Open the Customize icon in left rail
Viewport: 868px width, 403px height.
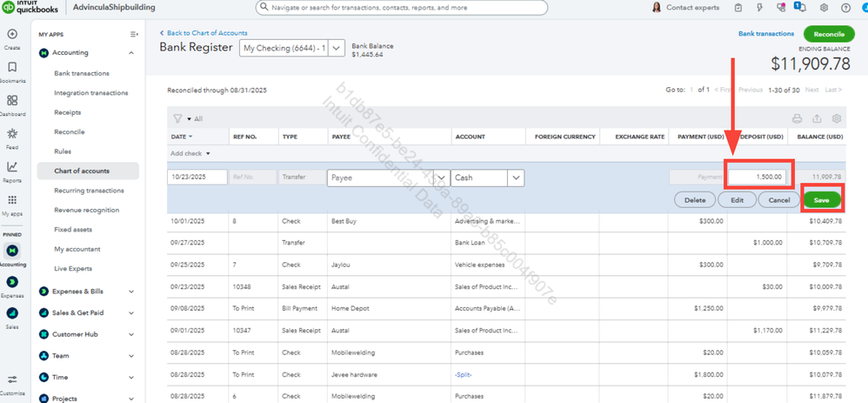[x=12, y=379]
